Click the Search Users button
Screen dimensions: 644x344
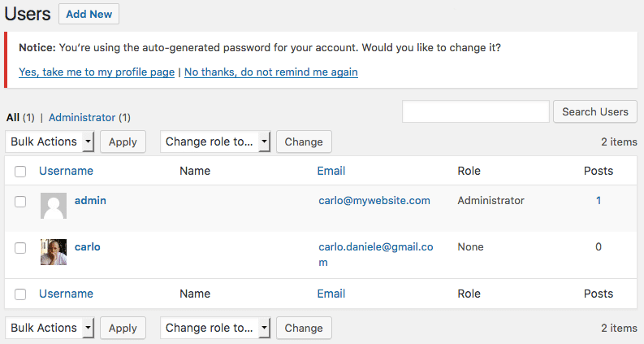[595, 111]
